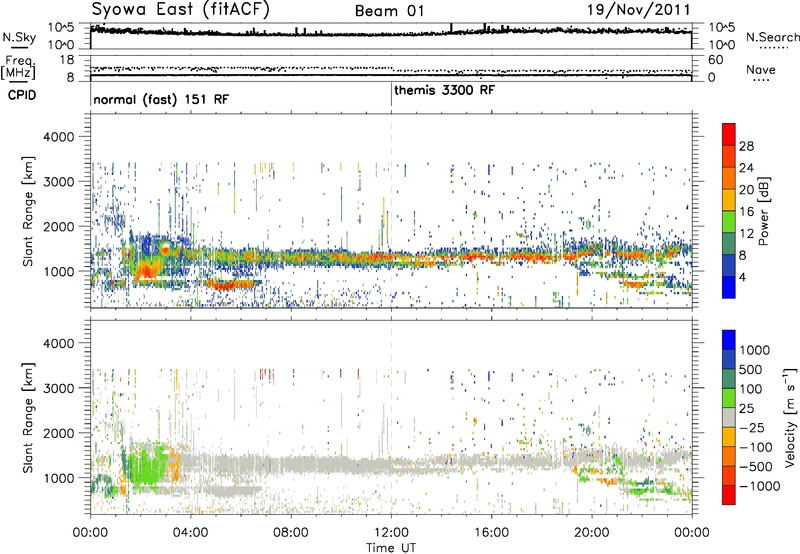The width and height of the screenshot is (800, 554).
Task: Click the '28' power colorbar value
Action: tap(746, 146)
